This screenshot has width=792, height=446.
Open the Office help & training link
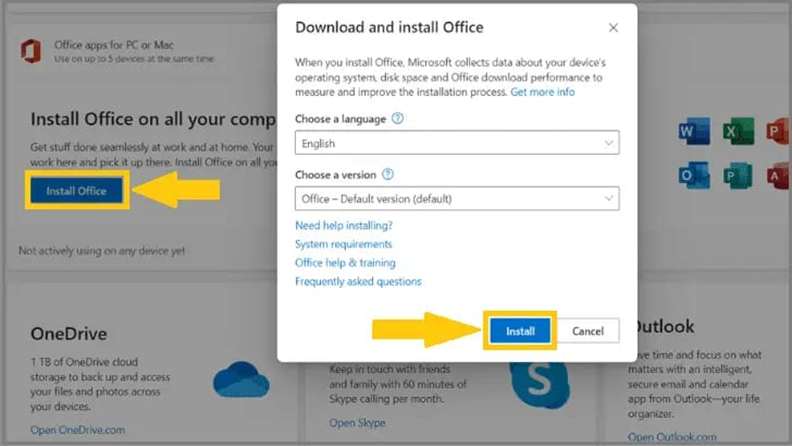click(x=345, y=263)
